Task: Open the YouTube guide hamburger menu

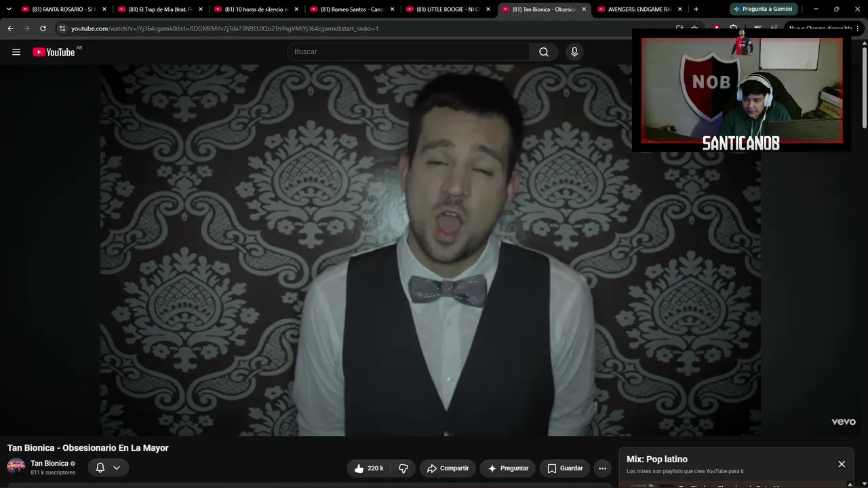Action: (16, 52)
